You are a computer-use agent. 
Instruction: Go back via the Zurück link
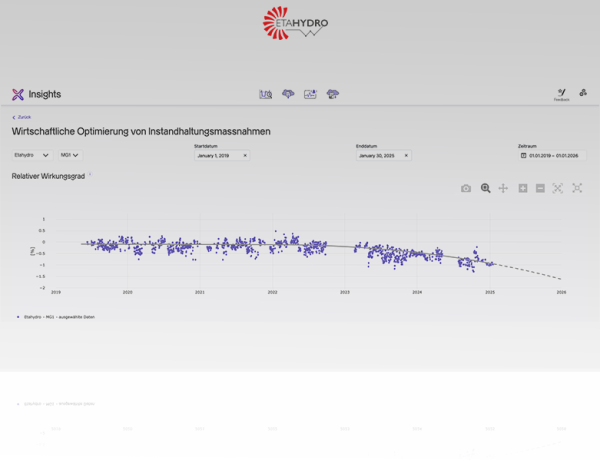point(22,117)
